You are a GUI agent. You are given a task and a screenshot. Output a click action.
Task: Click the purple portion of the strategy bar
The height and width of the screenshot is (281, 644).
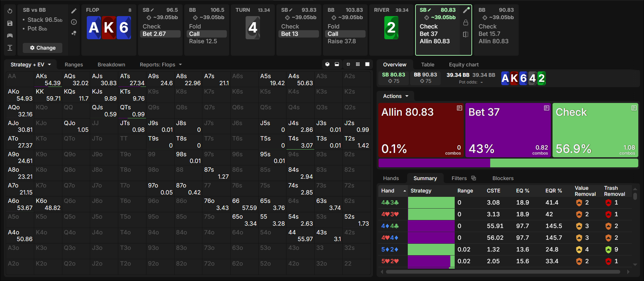434,163
